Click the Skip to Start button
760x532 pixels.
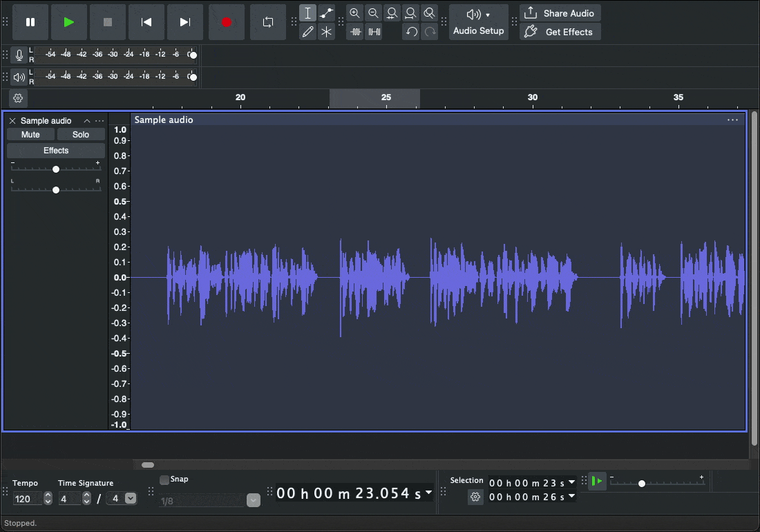(146, 22)
